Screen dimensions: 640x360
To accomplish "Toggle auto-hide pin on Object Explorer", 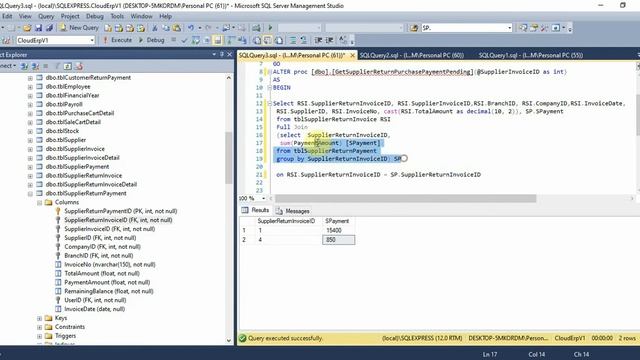I will pos(222,54).
